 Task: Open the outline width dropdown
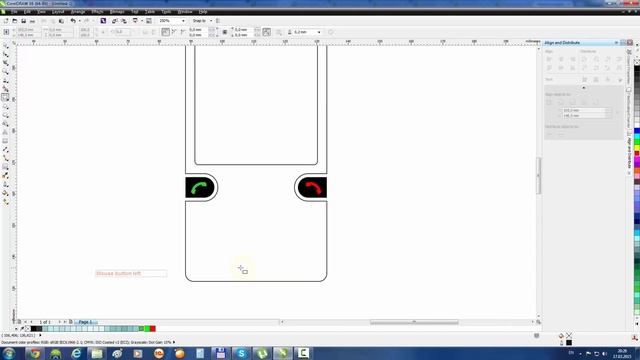coord(319,32)
